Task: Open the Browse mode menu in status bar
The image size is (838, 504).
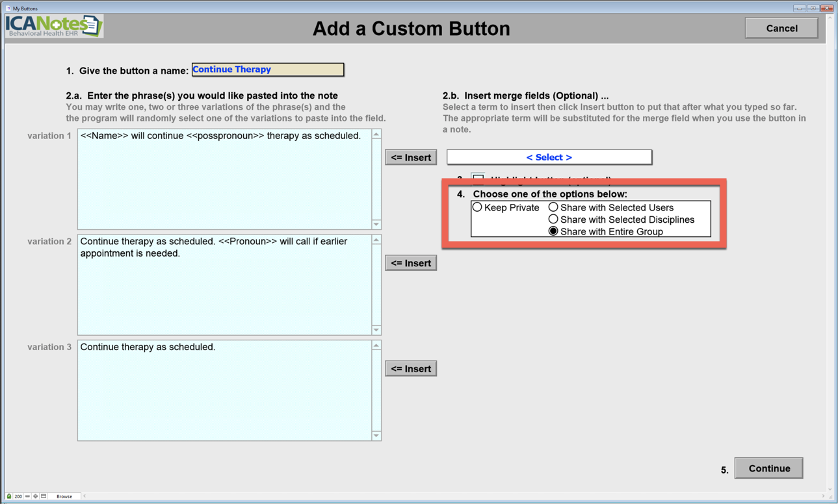Action: [64, 496]
